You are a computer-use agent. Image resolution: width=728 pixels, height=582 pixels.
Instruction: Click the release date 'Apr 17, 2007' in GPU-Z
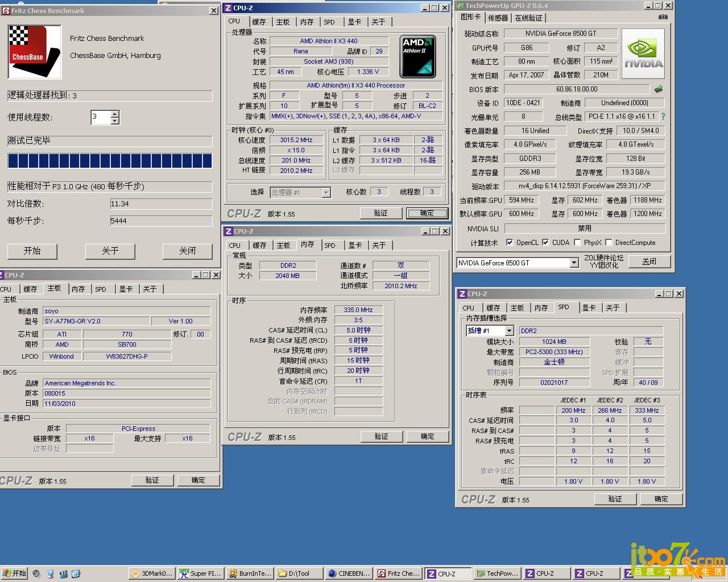[527, 75]
